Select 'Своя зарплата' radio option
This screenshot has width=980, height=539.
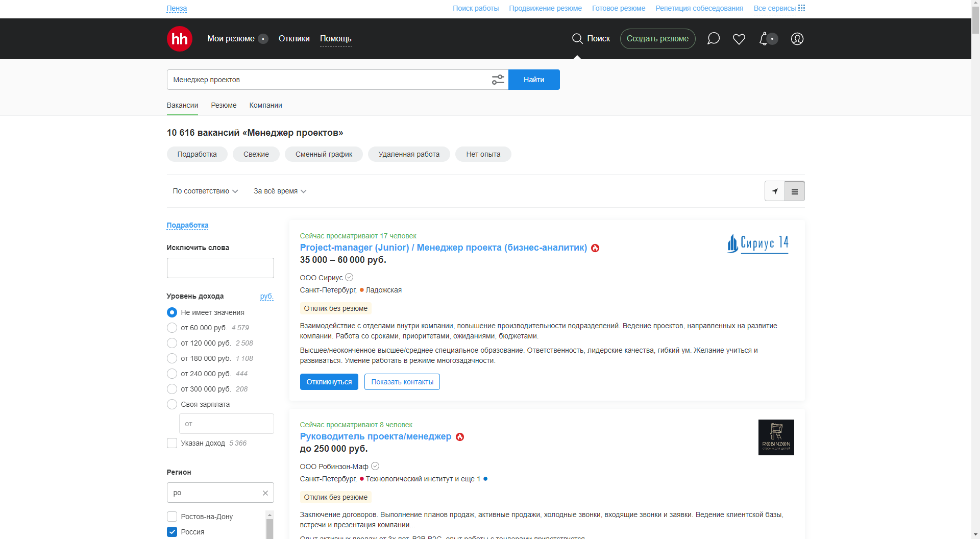(172, 404)
